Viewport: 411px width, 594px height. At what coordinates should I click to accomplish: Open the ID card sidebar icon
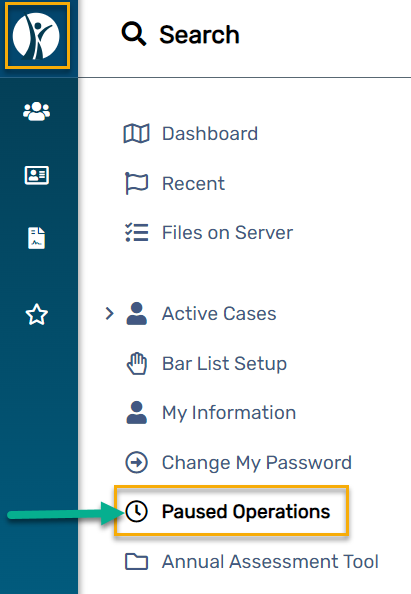pos(37,175)
